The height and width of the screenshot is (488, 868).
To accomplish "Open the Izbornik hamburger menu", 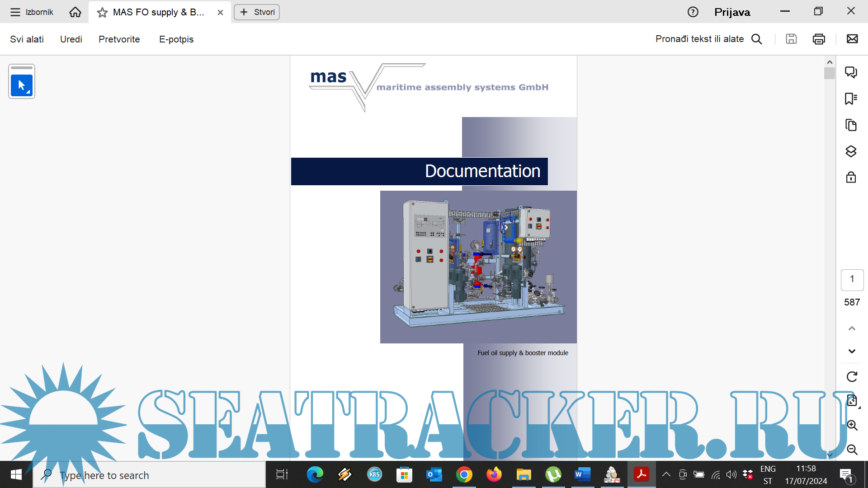I will point(15,12).
